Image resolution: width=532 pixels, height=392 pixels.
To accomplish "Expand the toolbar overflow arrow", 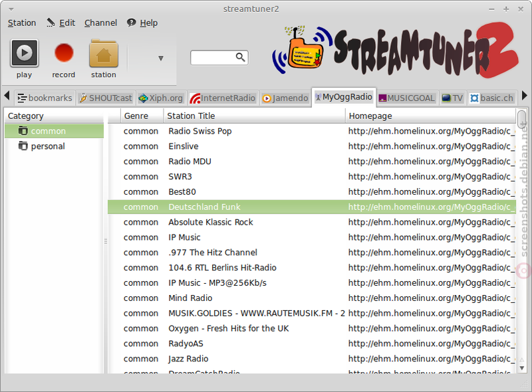I will tap(161, 58).
